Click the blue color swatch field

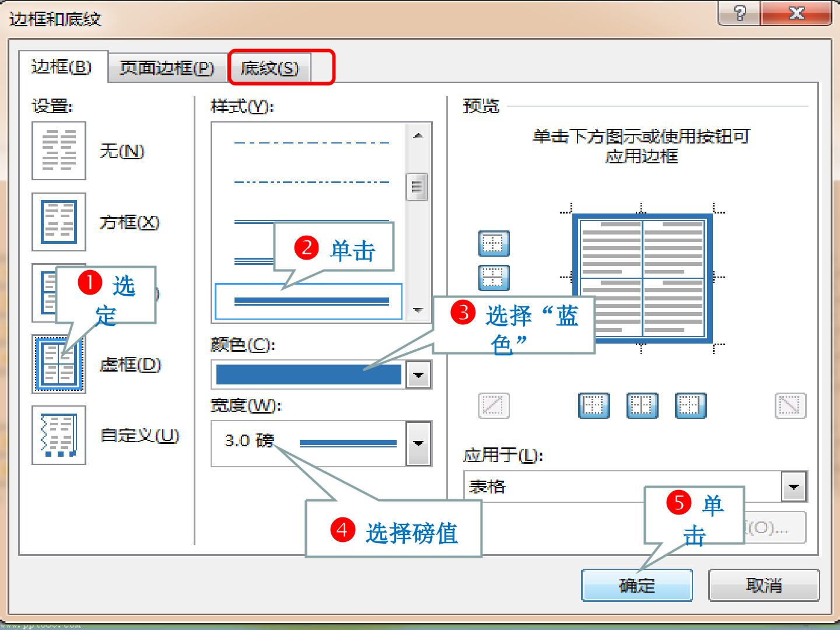[309, 374]
